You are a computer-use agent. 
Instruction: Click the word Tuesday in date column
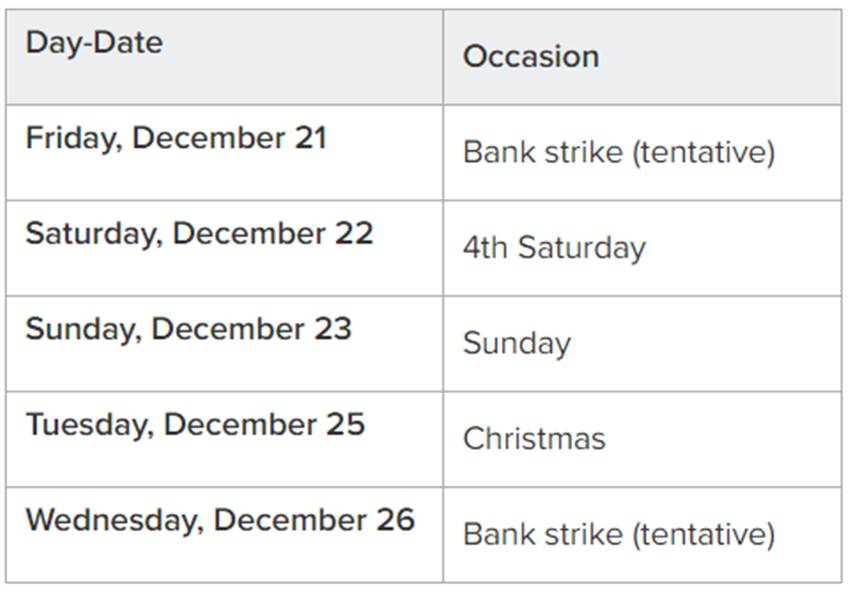[85, 424]
